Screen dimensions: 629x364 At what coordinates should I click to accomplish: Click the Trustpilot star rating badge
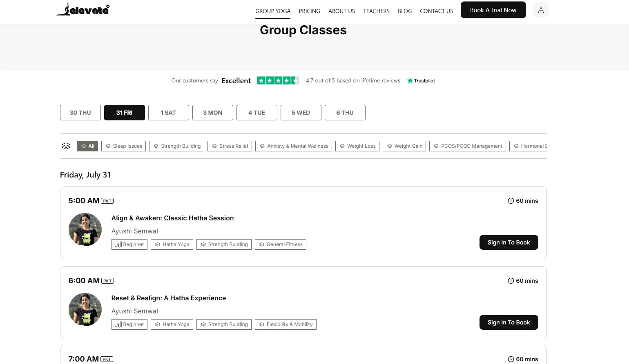[278, 80]
